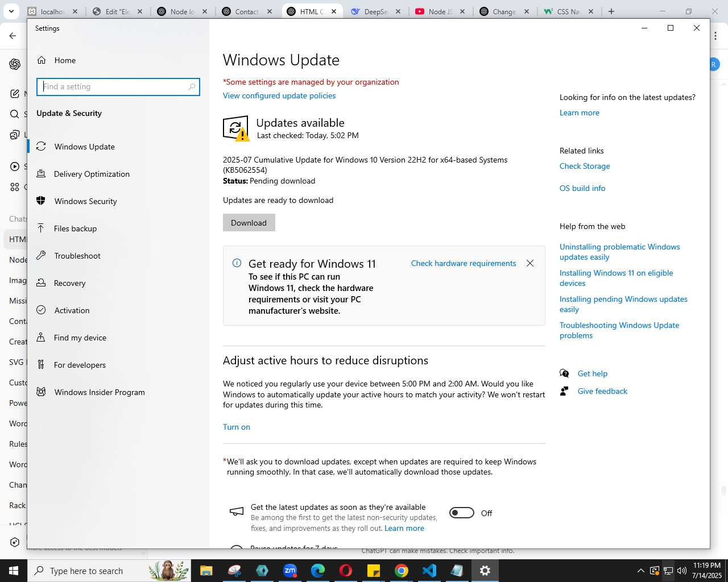Click the Troubleshoot wrench icon
The image size is (728, 582).
point(41,256)
